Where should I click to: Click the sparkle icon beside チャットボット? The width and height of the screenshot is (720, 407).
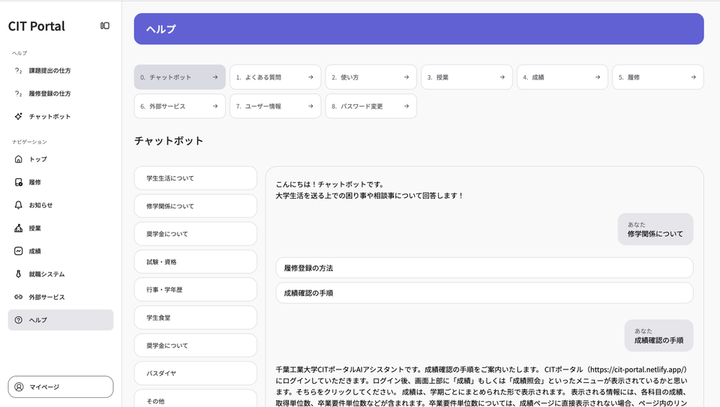tap(19, 117)
